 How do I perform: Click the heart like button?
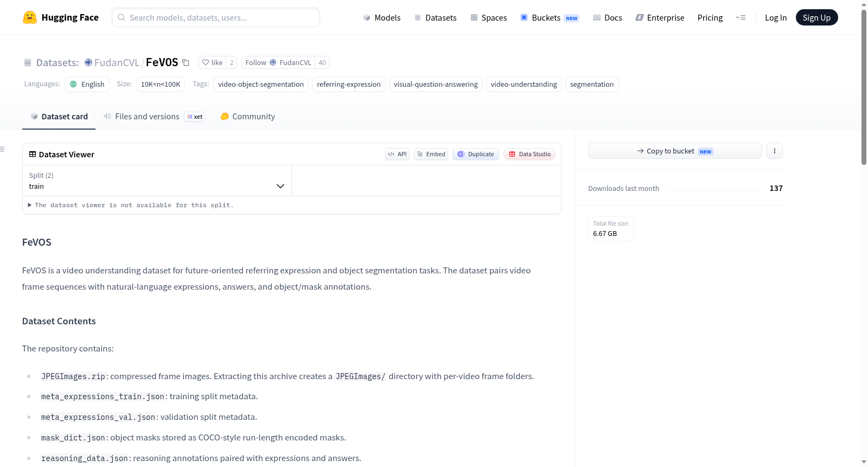212,62
